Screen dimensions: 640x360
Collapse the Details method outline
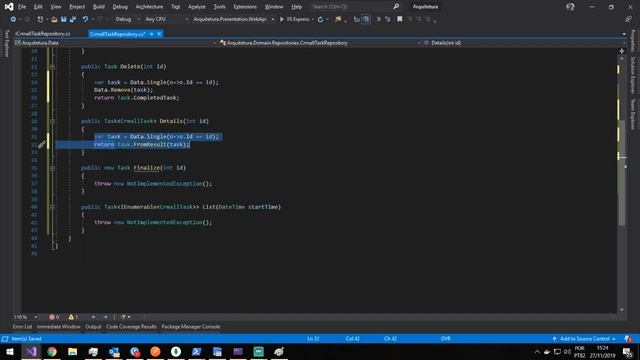[52, 121]
